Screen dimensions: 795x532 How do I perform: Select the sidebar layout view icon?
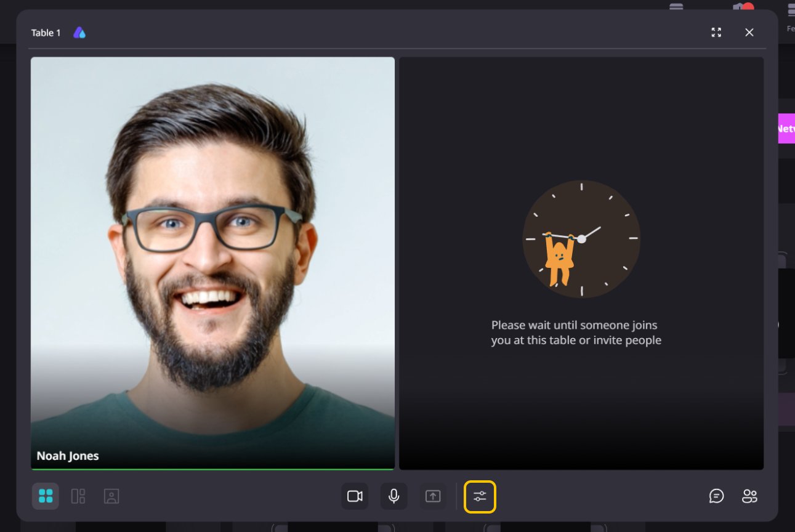(x=78, y=496)
